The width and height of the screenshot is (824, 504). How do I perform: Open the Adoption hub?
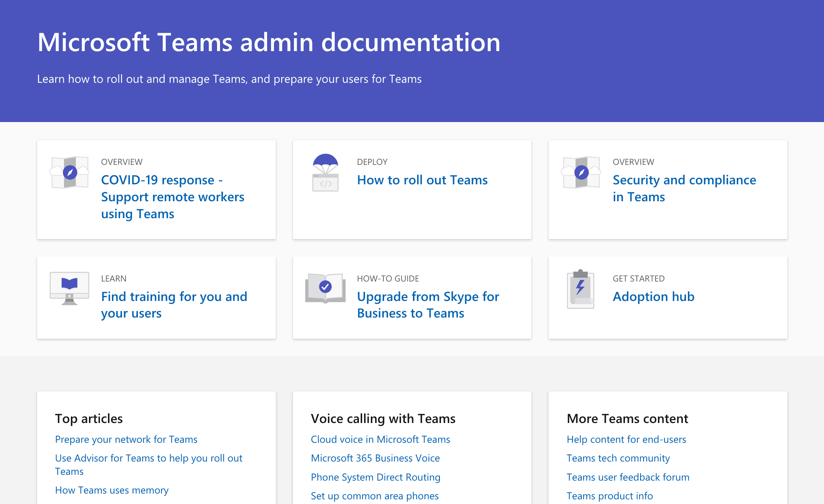click(653, 296)
